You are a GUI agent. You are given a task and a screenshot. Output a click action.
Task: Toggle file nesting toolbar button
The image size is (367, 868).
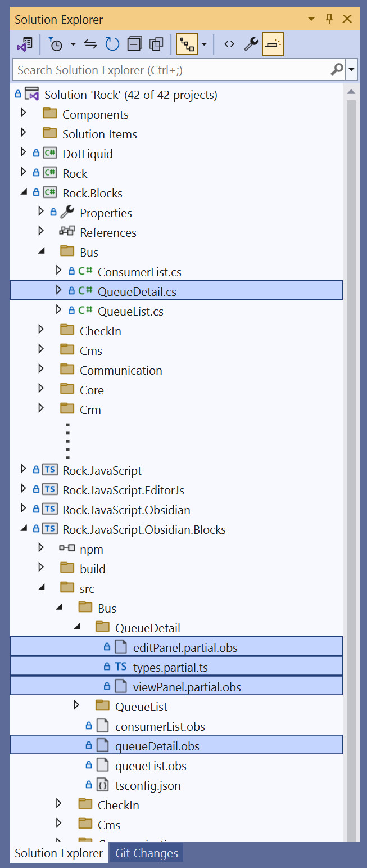click(x=187, y=44)
